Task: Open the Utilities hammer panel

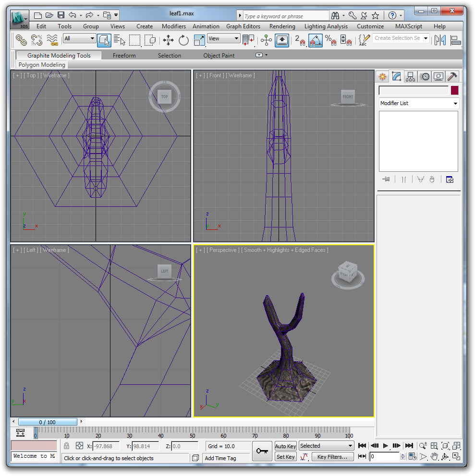Action: click(452, 76)
